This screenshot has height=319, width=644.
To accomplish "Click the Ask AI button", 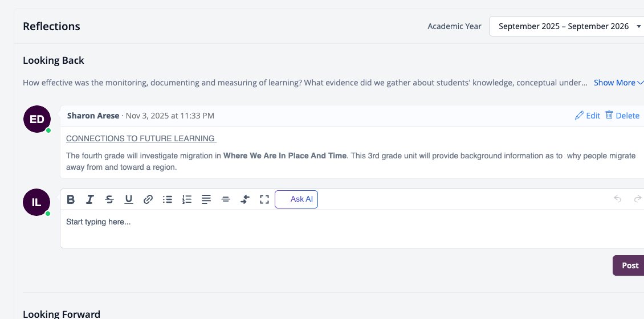I will point(296,199).
